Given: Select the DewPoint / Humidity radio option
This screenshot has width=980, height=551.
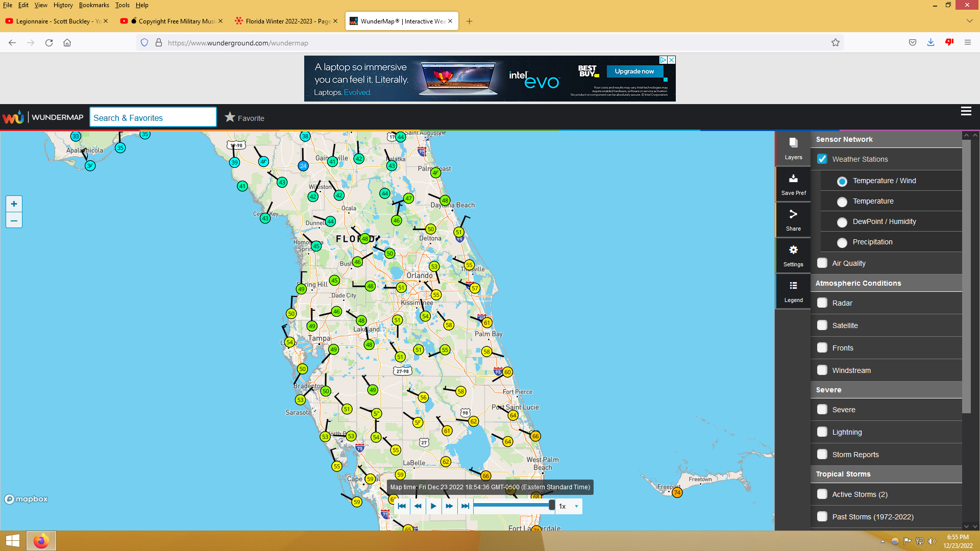Looking at the screenshot, I should [x=842, y=222].
